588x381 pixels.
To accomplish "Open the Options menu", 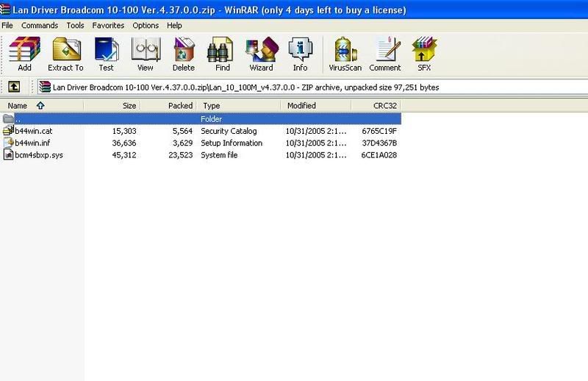I will pyautogui.click(x=146, y=26).
